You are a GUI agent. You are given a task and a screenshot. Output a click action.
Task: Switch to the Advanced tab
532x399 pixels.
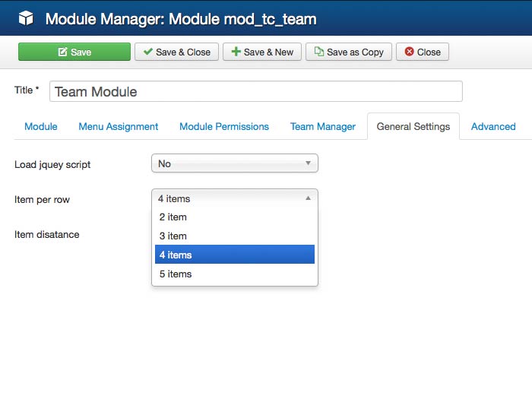click(493, 127)
